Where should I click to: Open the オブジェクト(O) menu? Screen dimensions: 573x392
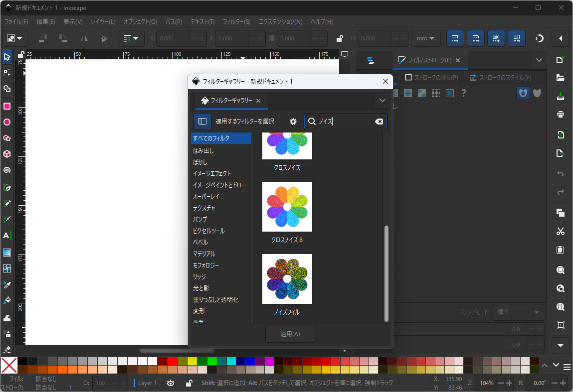[x=140, y=21]
